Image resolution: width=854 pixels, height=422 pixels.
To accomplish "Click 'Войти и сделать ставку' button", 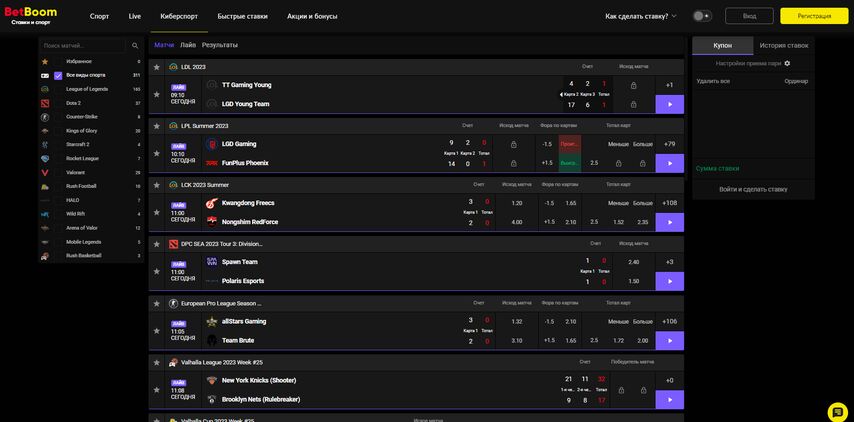I will pyautogui.click(x=753, y=189).
